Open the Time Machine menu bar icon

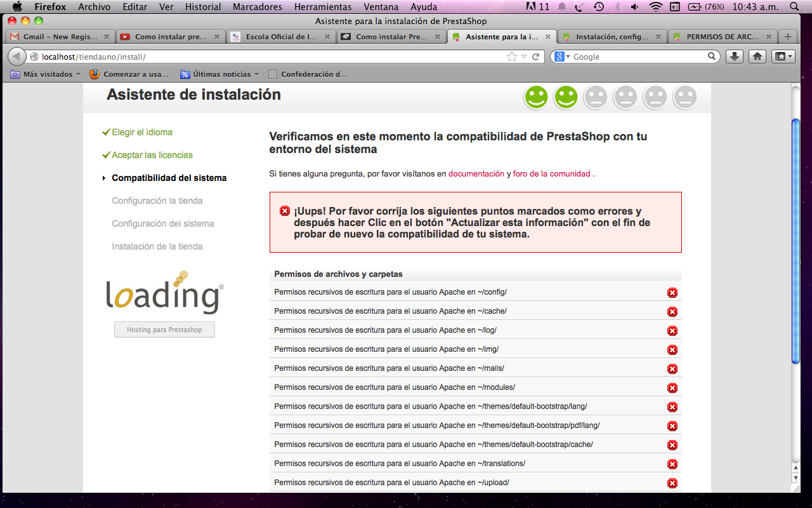[598, 7]
